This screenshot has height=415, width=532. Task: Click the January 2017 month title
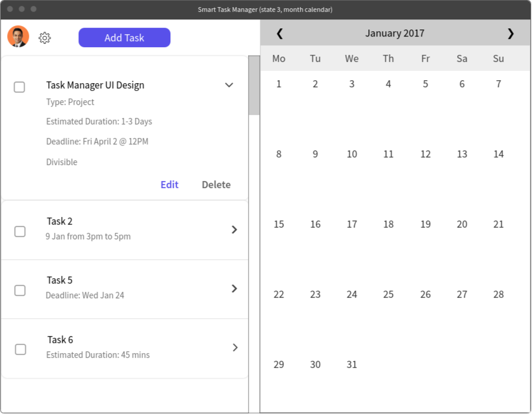pyautogui.click(x=395, y=33)
